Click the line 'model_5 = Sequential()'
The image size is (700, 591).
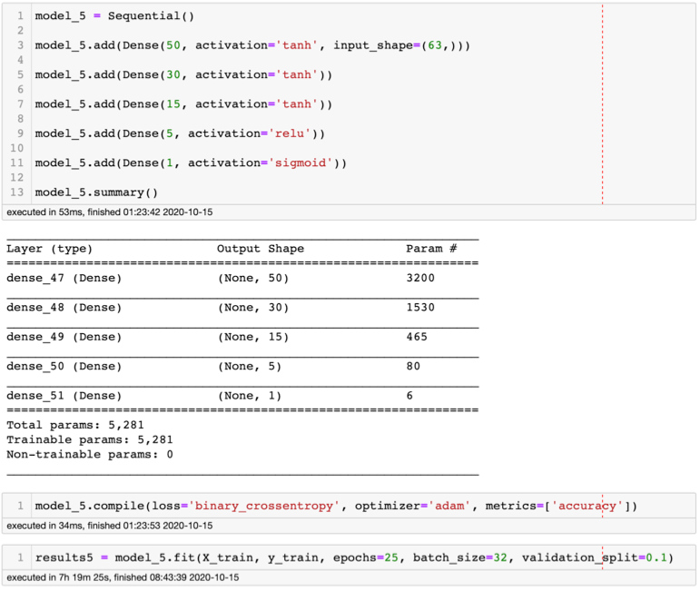114,16
